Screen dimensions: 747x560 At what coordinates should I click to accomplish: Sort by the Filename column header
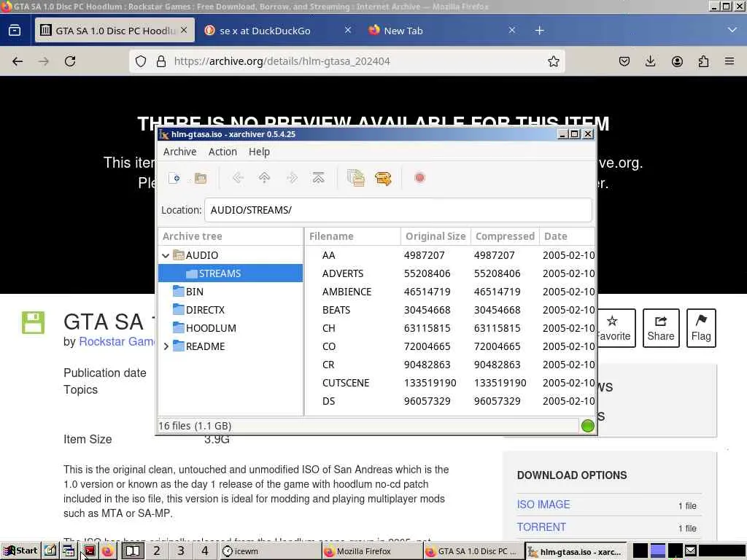[352, 236]
